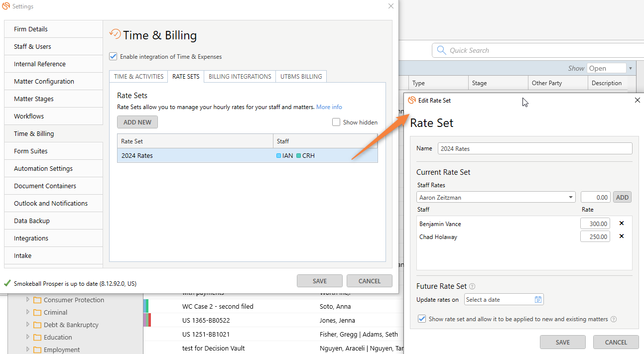
Task: Check the Show hidden box
Action: coord(336,122)
